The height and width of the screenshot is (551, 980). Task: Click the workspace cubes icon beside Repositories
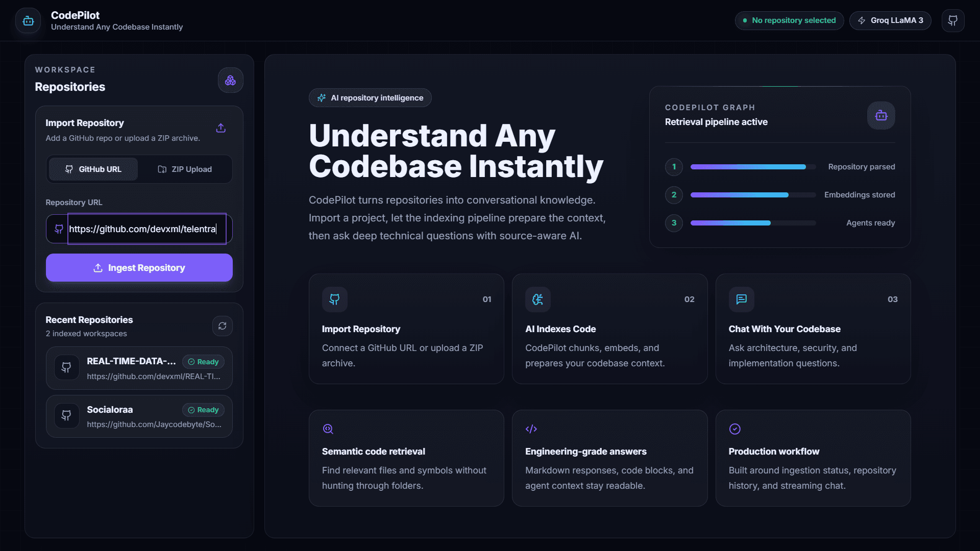pyautogui.click(x=230, y=80)
